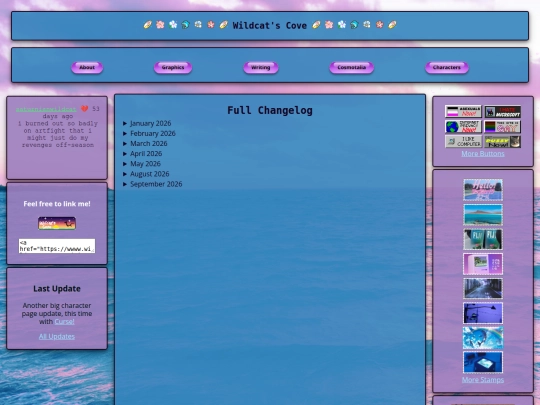Click the Wildcat's Cove site title

(270, 25)
